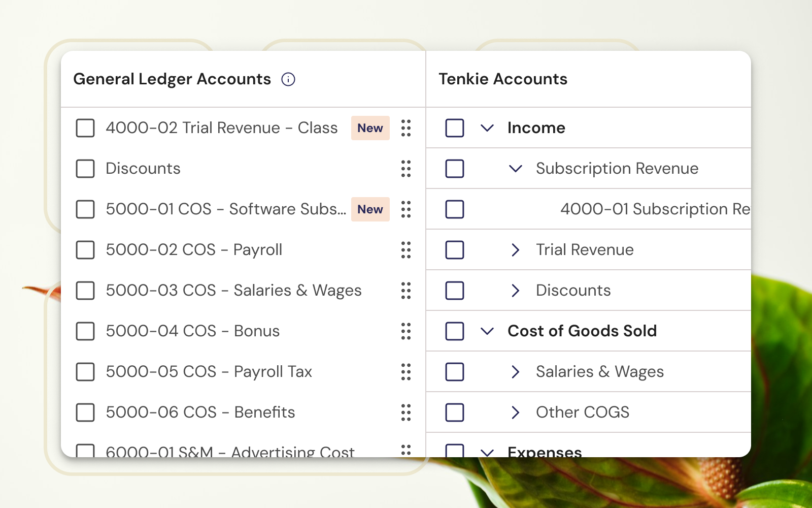The width and height of the screenshot is (812, 508).
Task: Collapse the Subscription Revenue section
Action: (515, 169)
